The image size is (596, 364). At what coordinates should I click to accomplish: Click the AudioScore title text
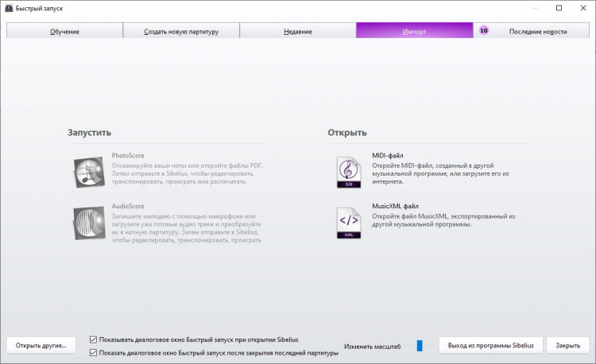(128, 206)
